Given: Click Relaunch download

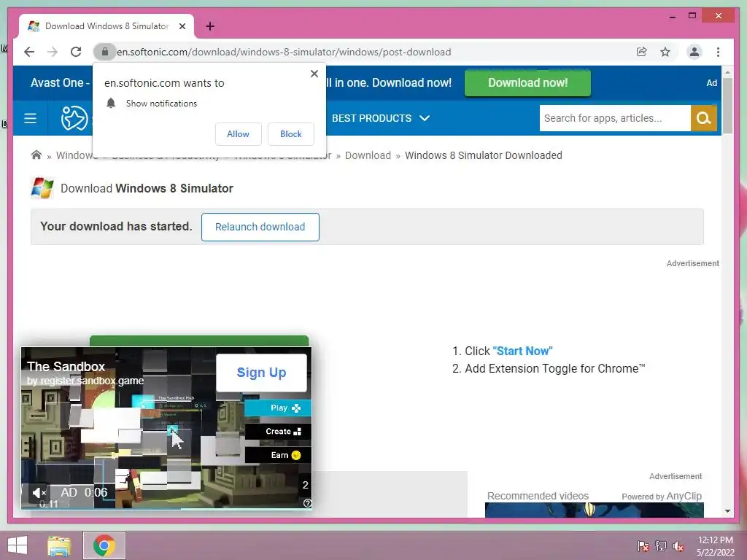Looking at the screenshot, I should pyautogui.click(x=260, y=227).
